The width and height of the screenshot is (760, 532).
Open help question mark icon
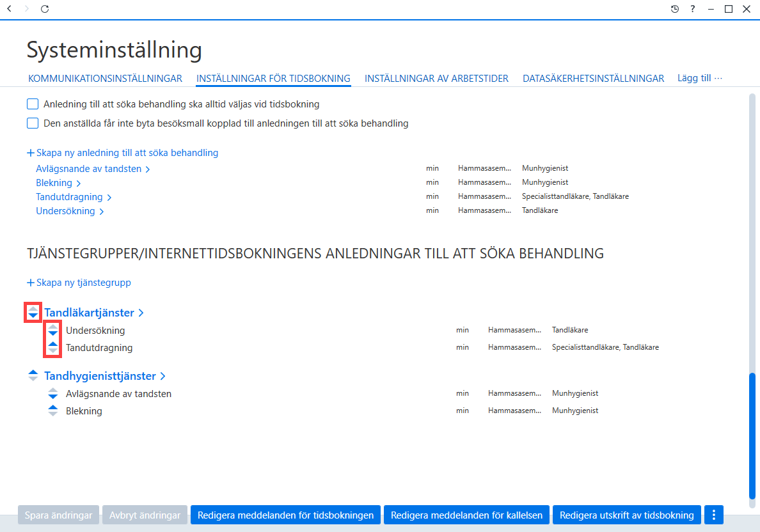[x=693, y=9]
